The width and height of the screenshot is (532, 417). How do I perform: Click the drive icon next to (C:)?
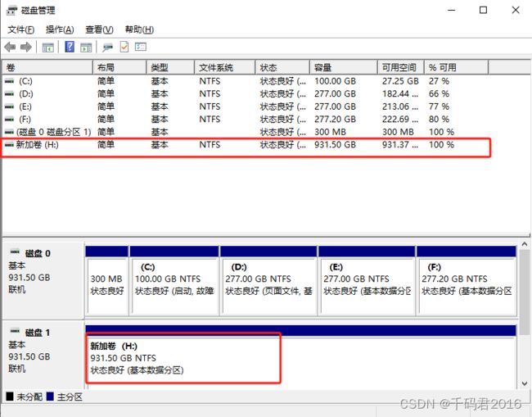tap(10, 81)
